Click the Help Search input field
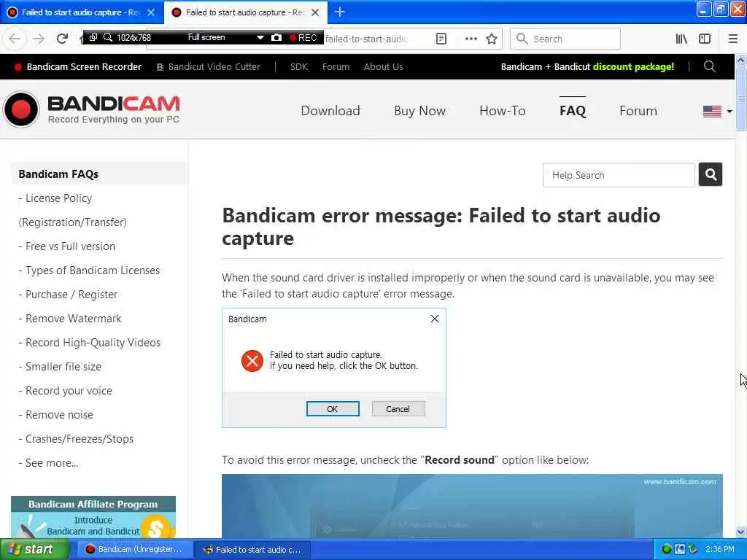Screen dimensions: 747x560 pyautogui.click(x=619, y=175)
